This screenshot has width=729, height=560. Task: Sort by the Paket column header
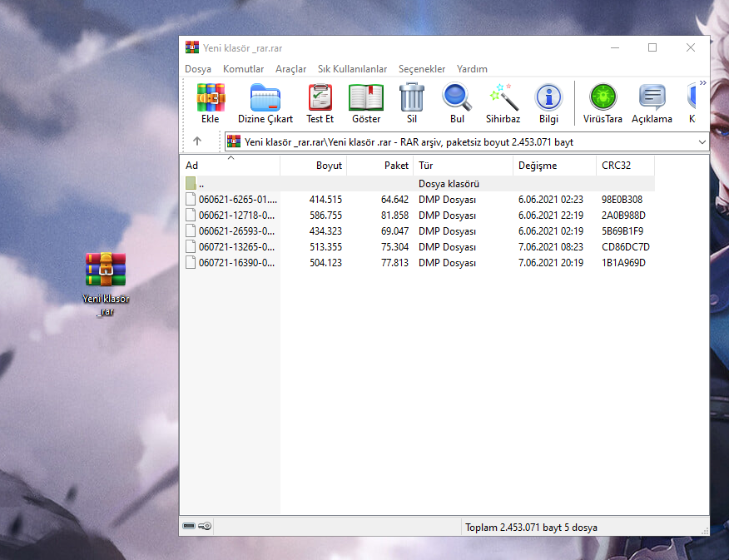(x=379, y=166)
